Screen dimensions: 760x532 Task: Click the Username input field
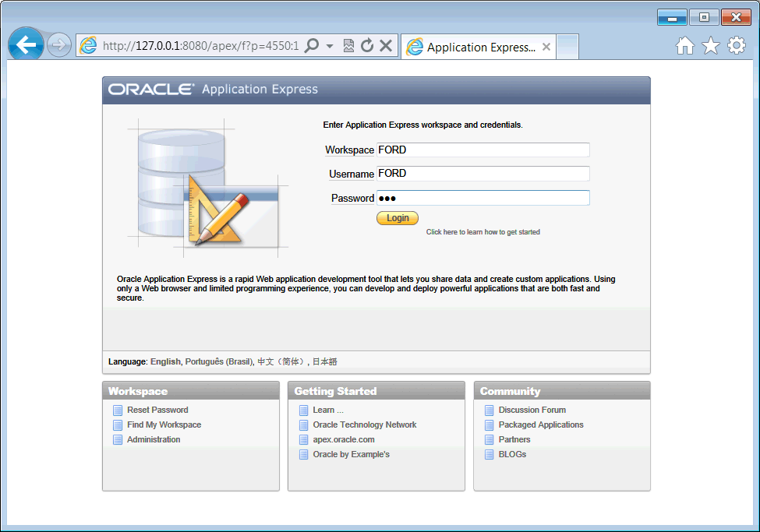pyautogui.click(x=483, y=174)
